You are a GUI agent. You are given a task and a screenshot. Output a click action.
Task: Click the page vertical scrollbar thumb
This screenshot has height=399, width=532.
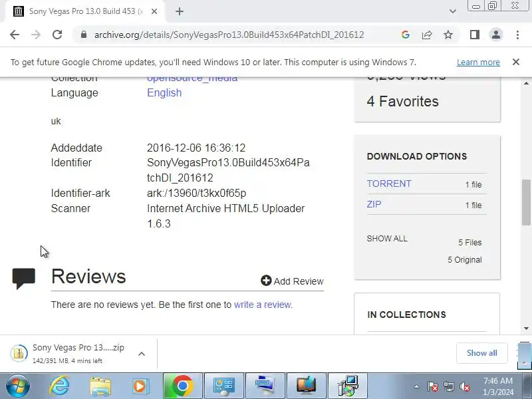[526, 202]
